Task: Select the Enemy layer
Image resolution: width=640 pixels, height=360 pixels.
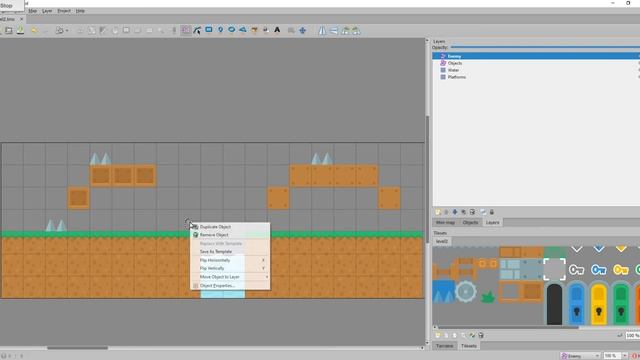Action: [536, 56]
